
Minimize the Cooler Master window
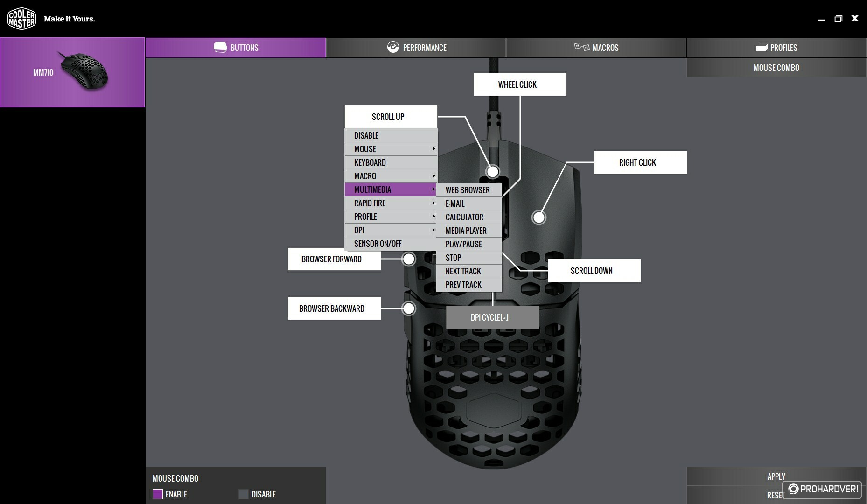(x=821, y=19)
